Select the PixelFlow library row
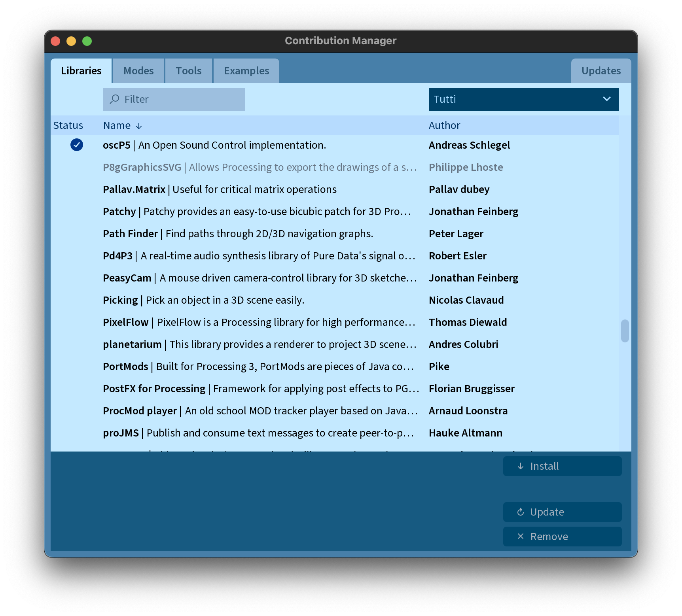 point(335,322)
